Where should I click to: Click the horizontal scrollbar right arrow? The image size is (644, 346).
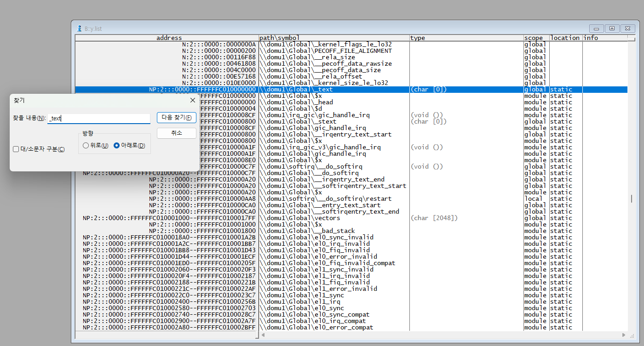(x=624, y=335)
